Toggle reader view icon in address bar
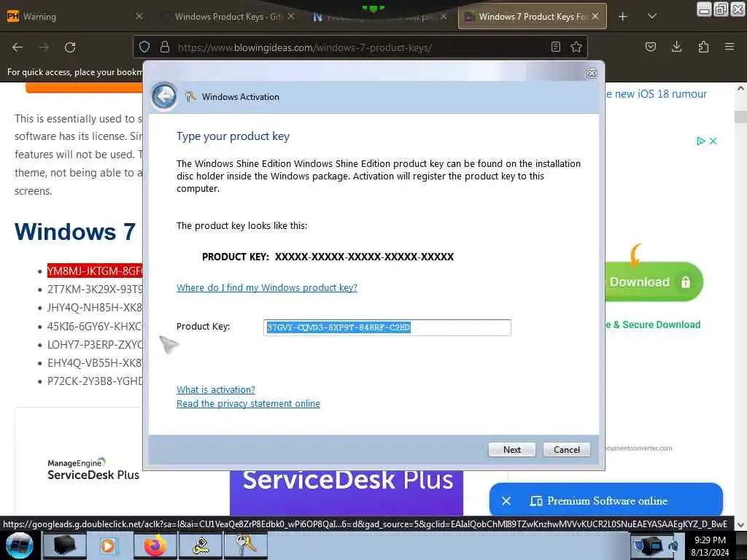Viewport: 747px width, 560px height. (x=555, y=47)
